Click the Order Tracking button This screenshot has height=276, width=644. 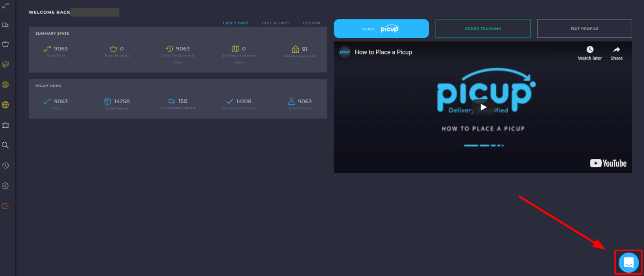[x=483, y=28]
